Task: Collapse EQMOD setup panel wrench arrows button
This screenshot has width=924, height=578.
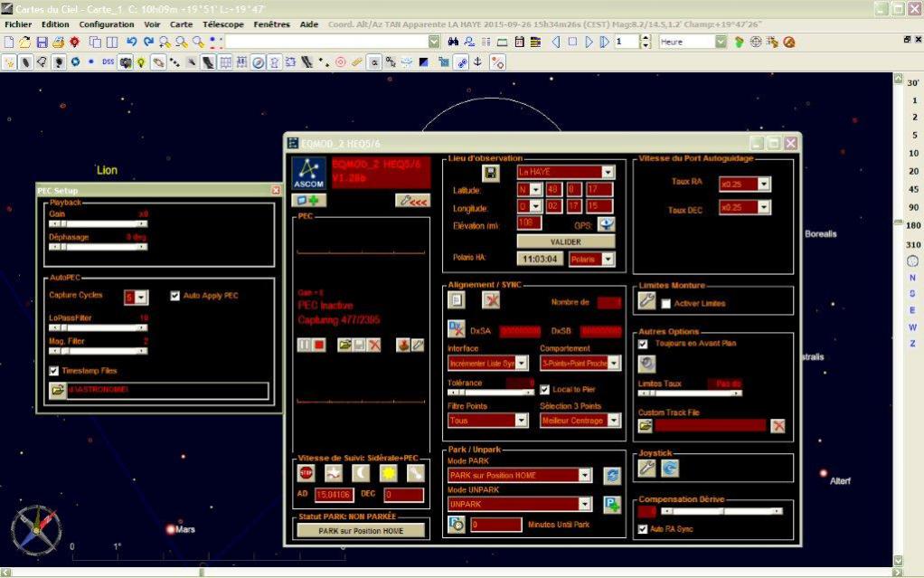Action: pyautogui.click(x=412, y=201)
